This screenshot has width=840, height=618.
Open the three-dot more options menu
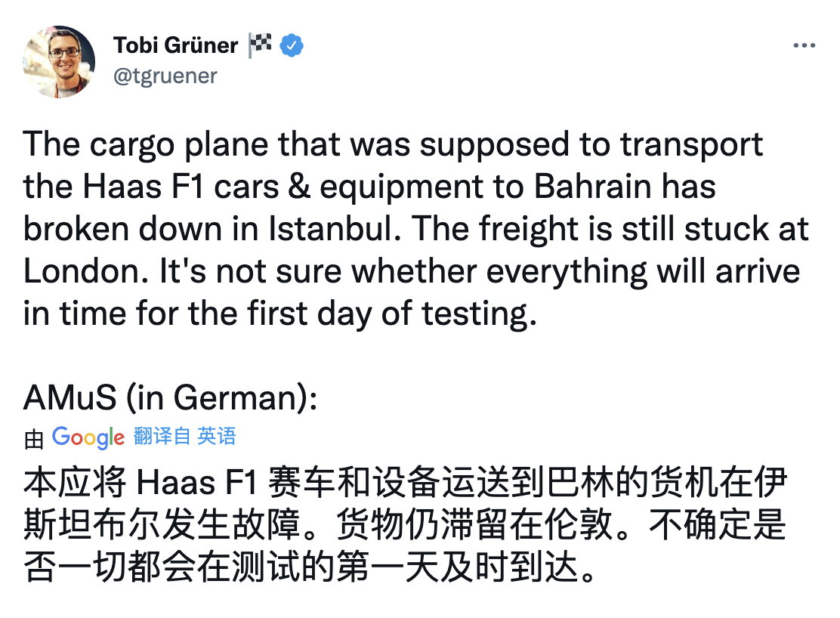(x=804, y=45)
